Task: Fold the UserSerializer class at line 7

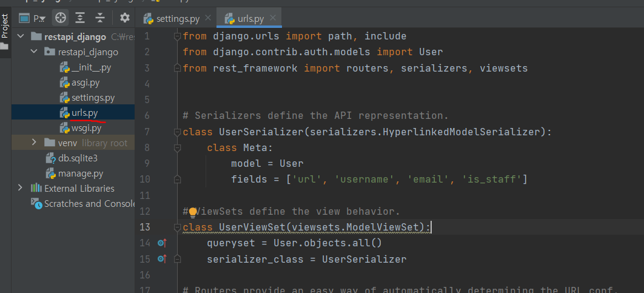Action: (x=177, y=132)
